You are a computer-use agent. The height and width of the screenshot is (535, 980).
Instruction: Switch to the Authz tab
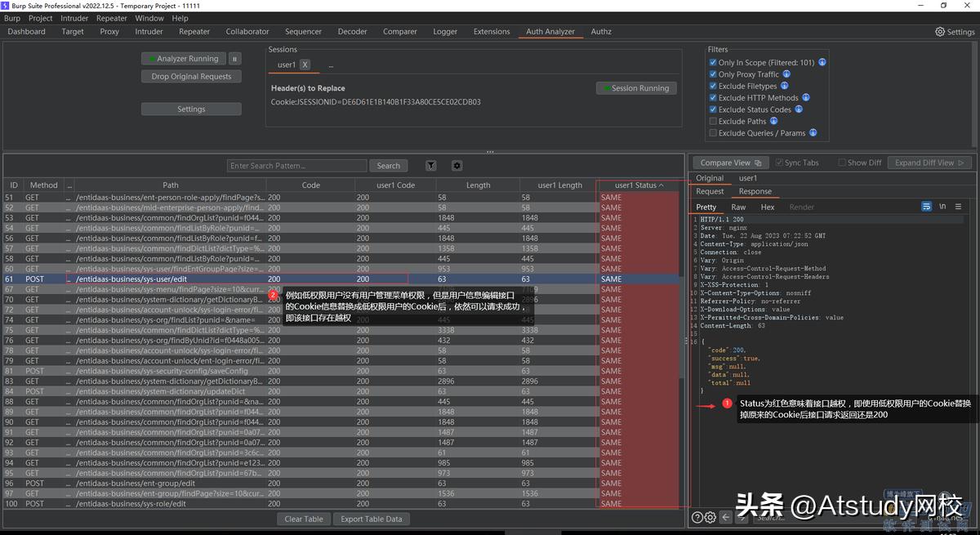click(x=601, y=31)
